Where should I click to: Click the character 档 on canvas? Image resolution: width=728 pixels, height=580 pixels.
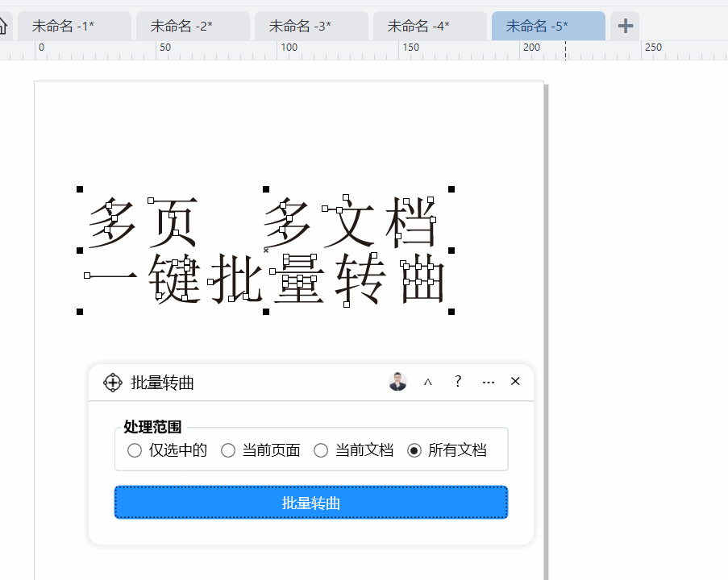pos(411,222)
